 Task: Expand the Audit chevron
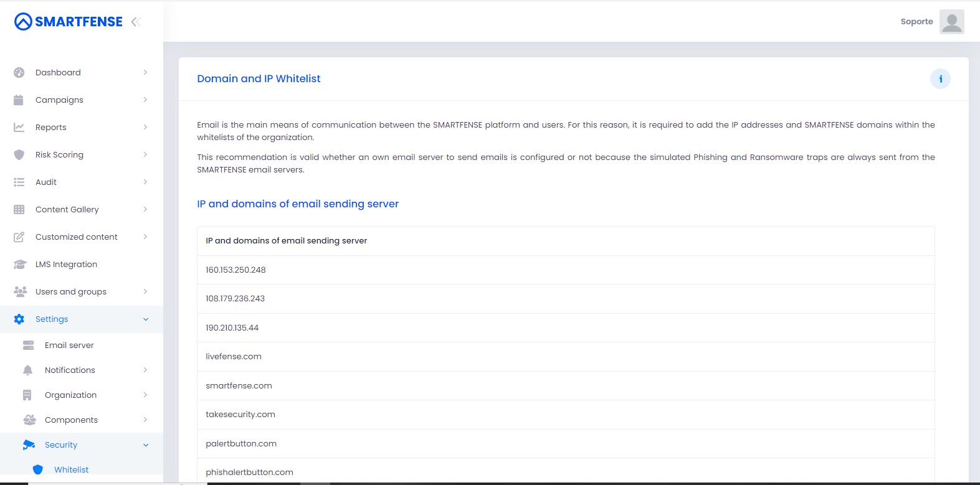coord(145,182)
